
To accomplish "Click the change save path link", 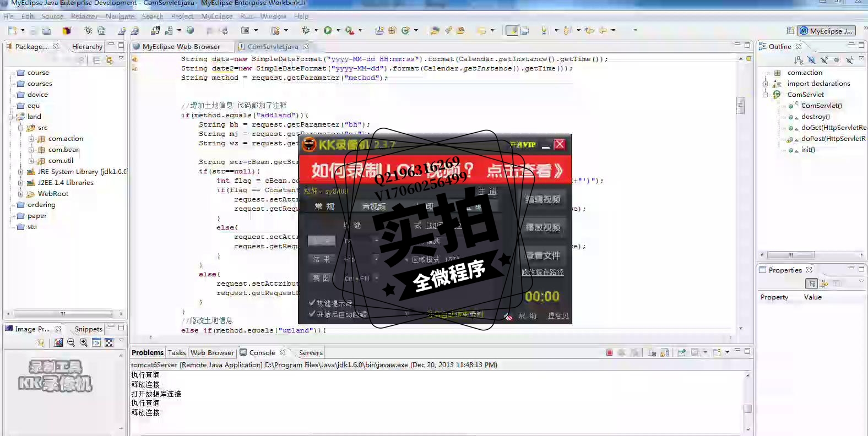I will tap(542, 272).
